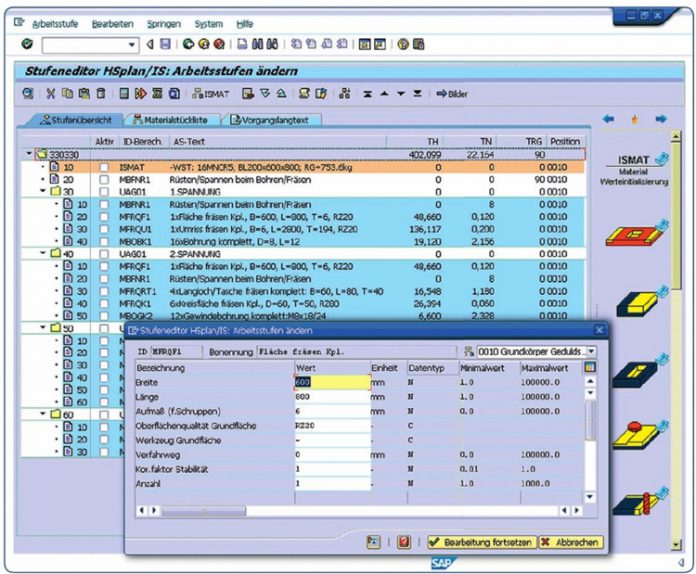Toggle Aktiv checkbox for folder 50 row
This screenshot has height=574, width=696.
coord(104,328)
